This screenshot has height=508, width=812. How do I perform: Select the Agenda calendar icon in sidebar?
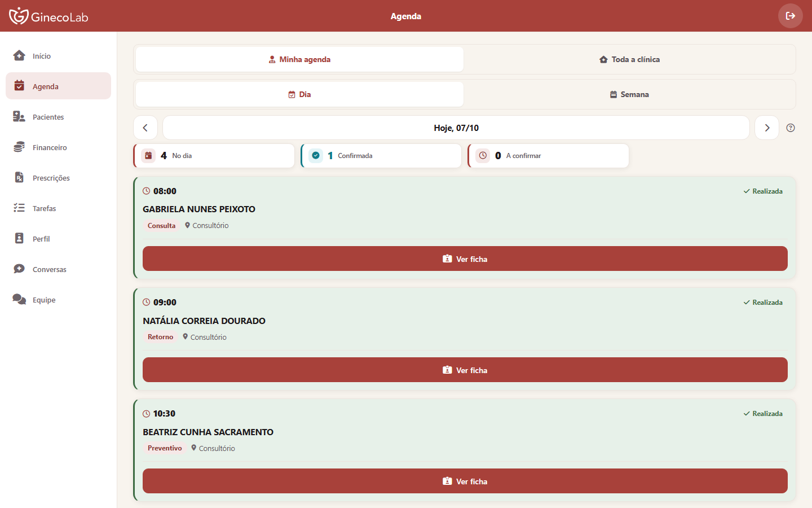pos(19,86)
